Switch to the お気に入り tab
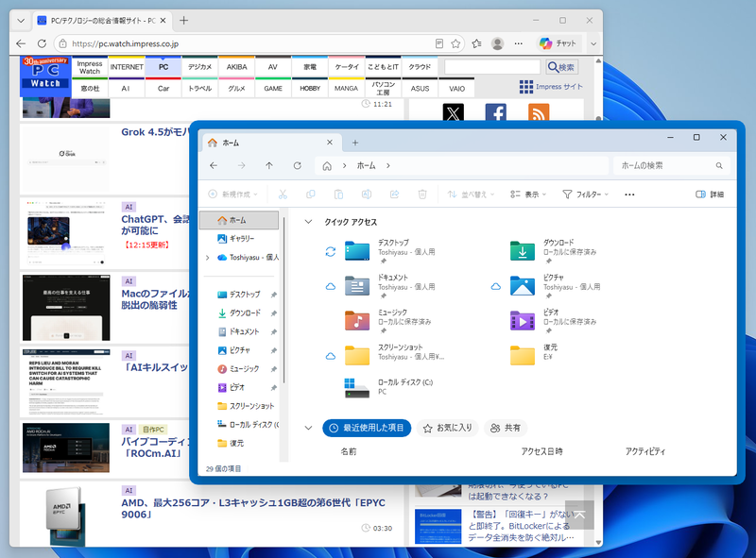Viewport: 756px width, 558px height. click(447, 428)
